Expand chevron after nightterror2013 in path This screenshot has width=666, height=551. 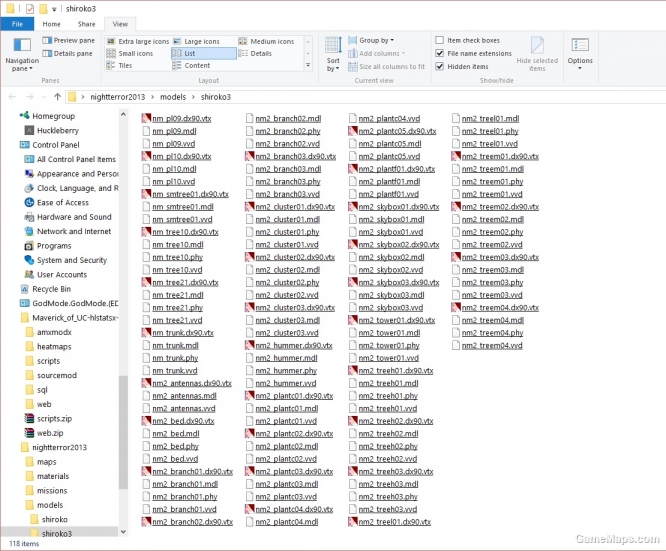click(x=152, y=97)
